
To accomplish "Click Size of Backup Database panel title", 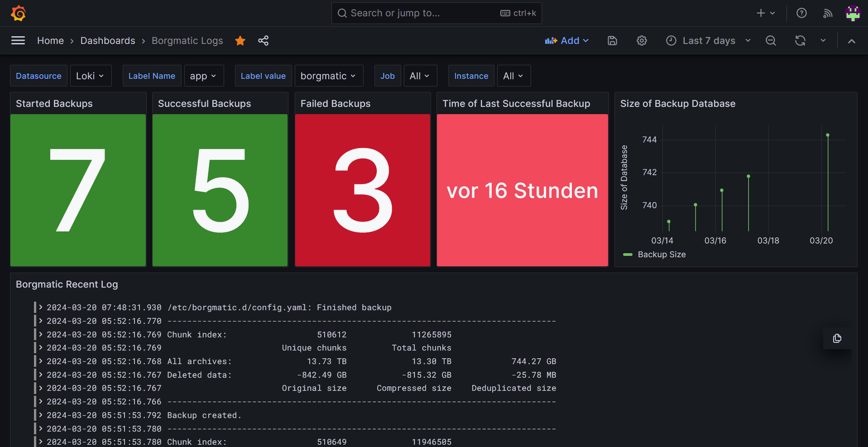I will (x=678, y=104).
